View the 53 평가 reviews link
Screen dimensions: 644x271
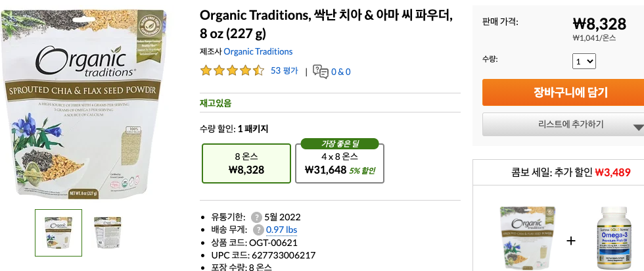point(284,71)
